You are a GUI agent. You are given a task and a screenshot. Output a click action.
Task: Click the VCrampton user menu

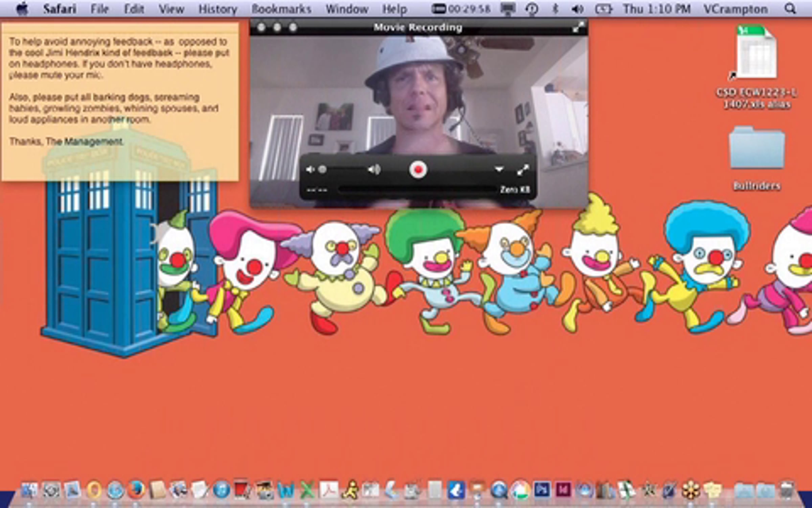pyautogui.click(x=736, y=9)
